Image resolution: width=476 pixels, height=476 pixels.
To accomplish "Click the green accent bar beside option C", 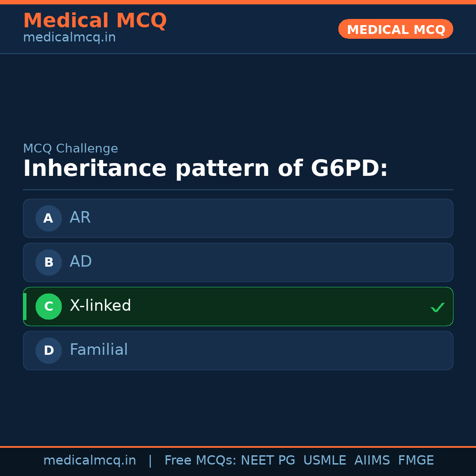I will [25, 306].
